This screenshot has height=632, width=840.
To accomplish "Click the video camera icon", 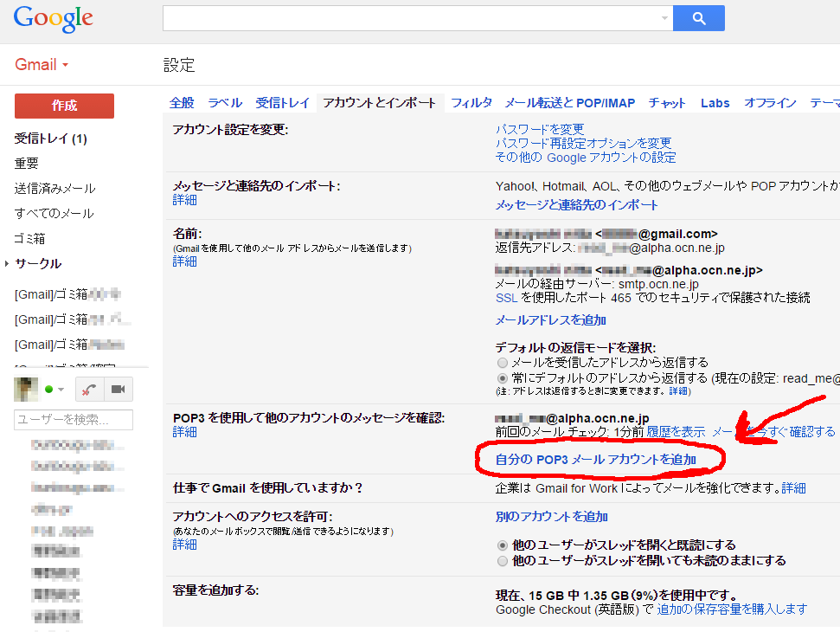I will pyautogui.click(x=118, y=390).
